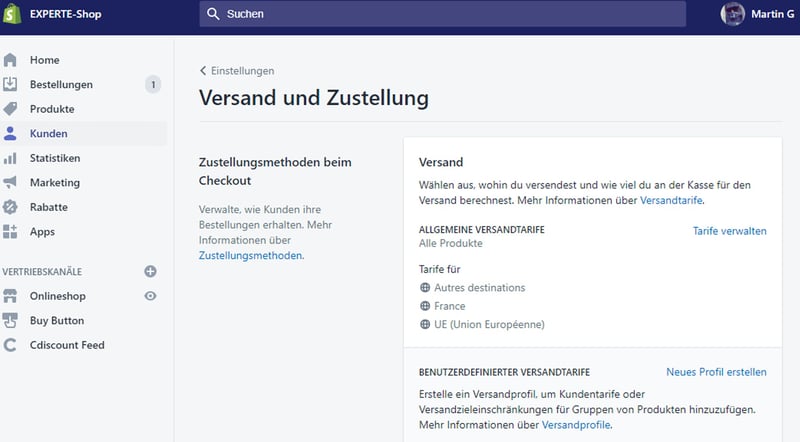Viewport: 800px width, 442px height.
Task: Select Buy Button sales channel
Action: pyautogui.click(x=56, y=321)
